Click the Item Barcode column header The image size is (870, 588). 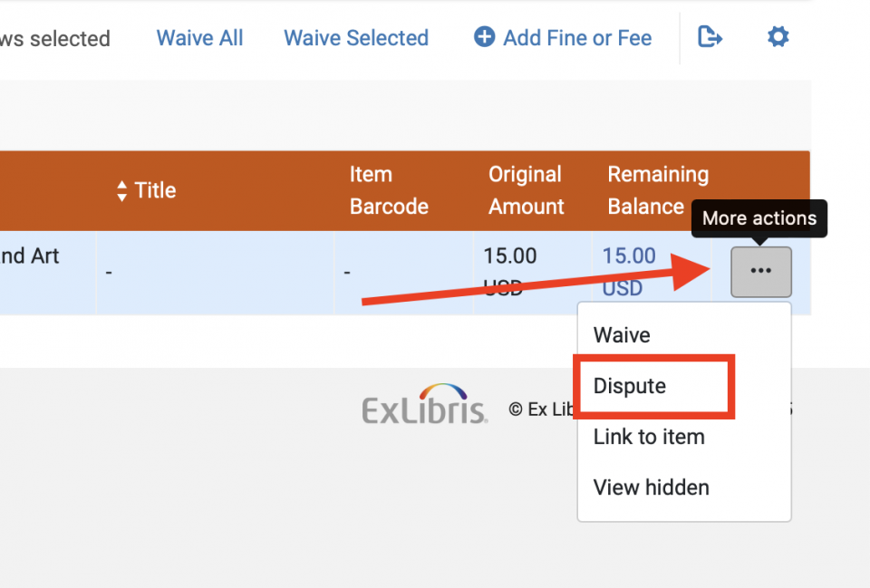point(389,190)
